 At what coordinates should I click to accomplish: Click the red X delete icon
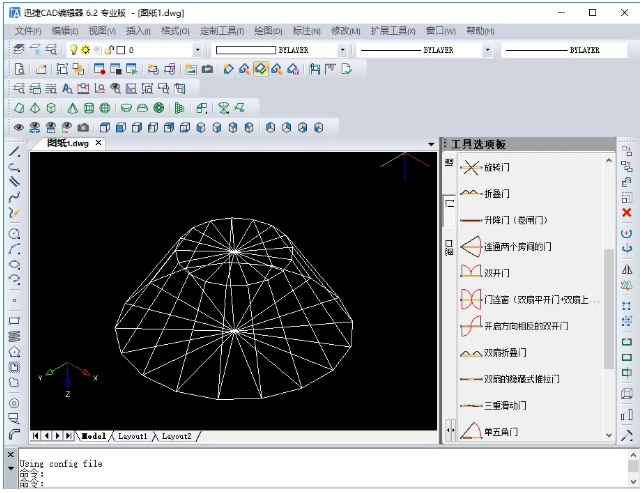pyautogui.click(x=627, y=213)
